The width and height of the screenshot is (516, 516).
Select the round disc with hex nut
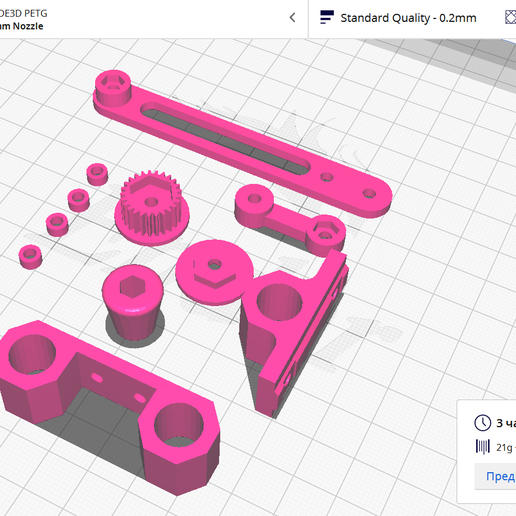pyautogui.click(x=214, y=272)
